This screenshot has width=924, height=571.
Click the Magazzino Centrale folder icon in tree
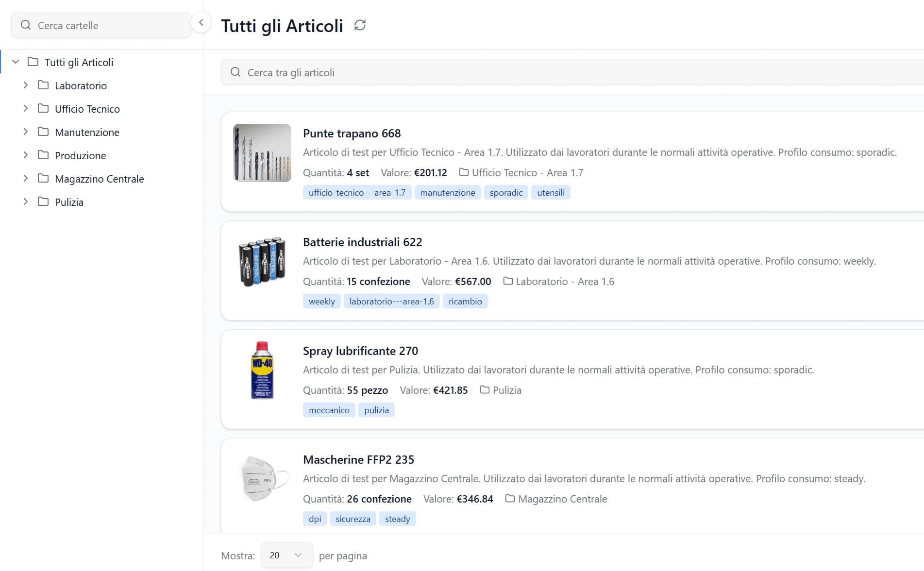click(43, 178)
